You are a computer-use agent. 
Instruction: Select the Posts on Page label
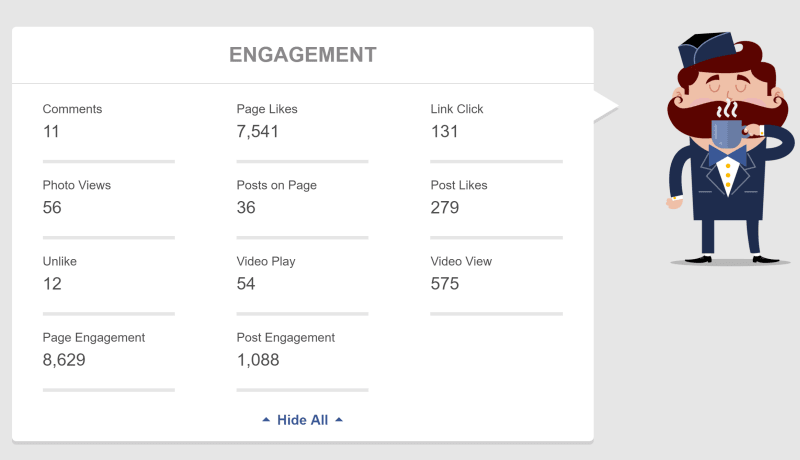pyautogui.click(x=277, y=185)
